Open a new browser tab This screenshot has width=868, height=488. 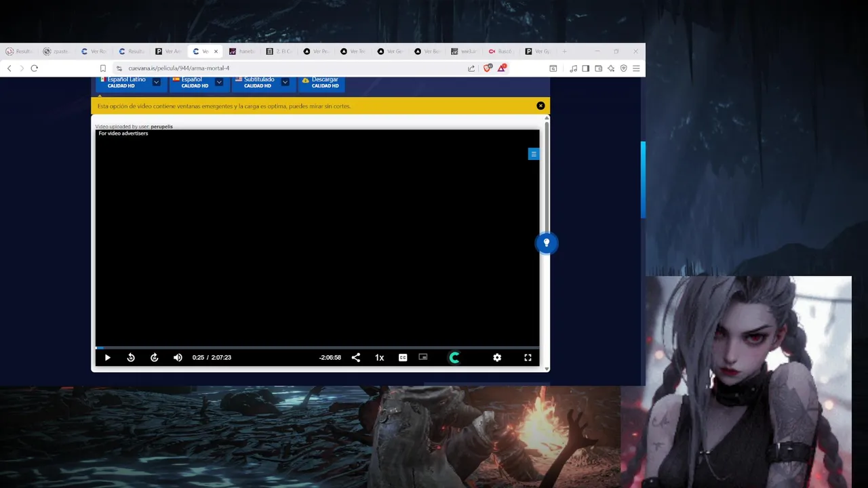[564, 52]
